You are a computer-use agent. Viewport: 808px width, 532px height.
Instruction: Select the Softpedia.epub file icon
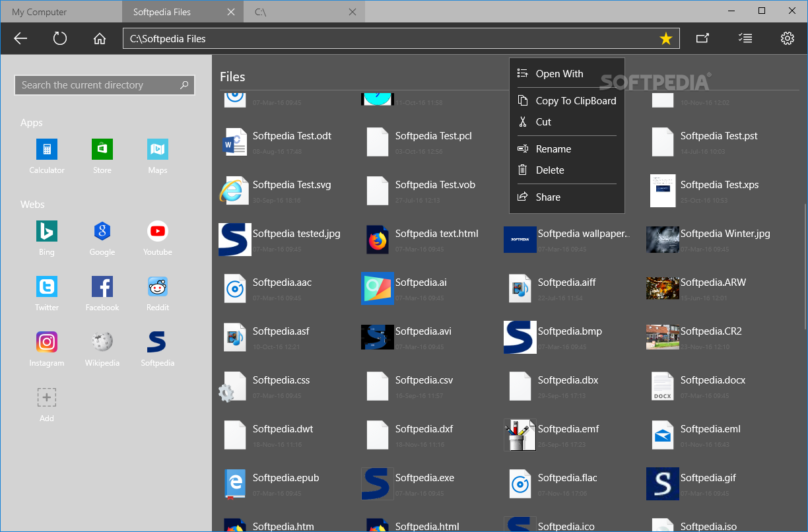[235, 484]
